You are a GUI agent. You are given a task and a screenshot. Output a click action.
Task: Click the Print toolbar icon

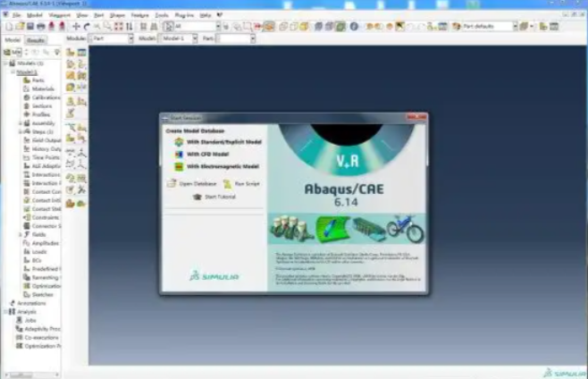tap(40, 26)
